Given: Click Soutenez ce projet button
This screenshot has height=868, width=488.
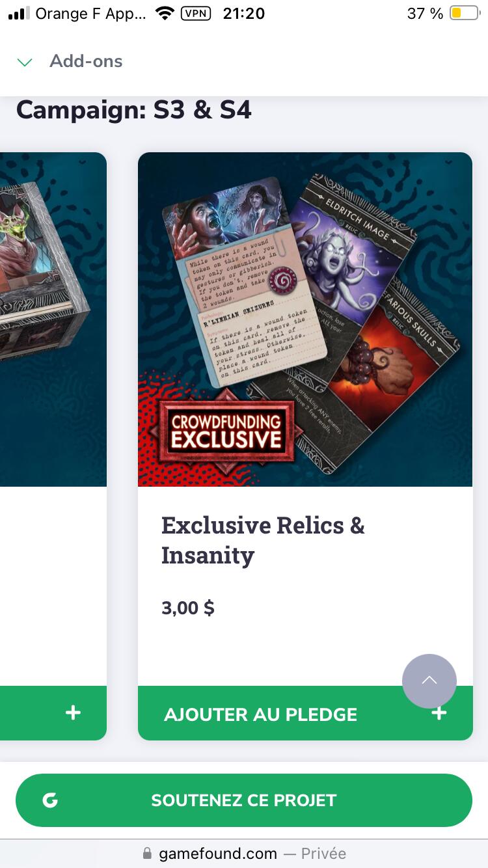Looking at the screenshot, I should coord(244,800).
